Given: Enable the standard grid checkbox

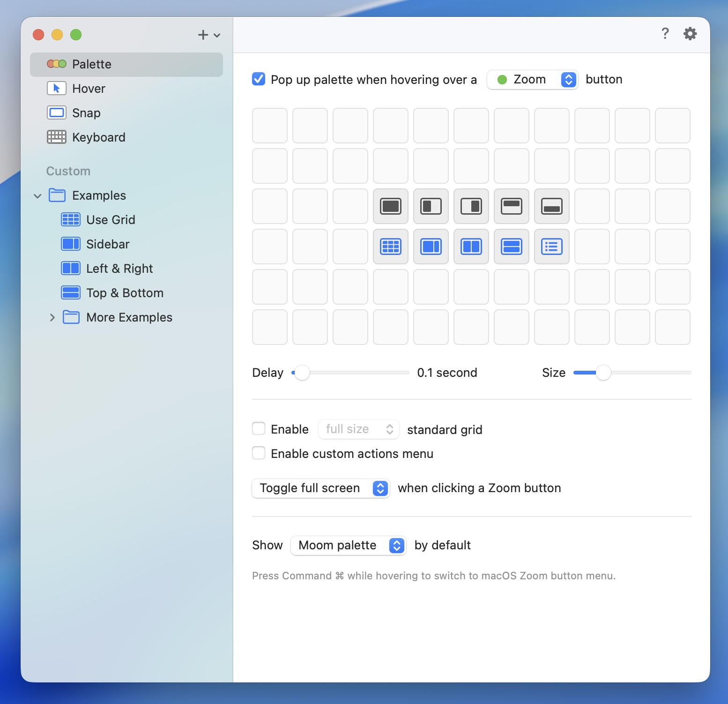Looking at the screenshot, I should coord(259,429).
